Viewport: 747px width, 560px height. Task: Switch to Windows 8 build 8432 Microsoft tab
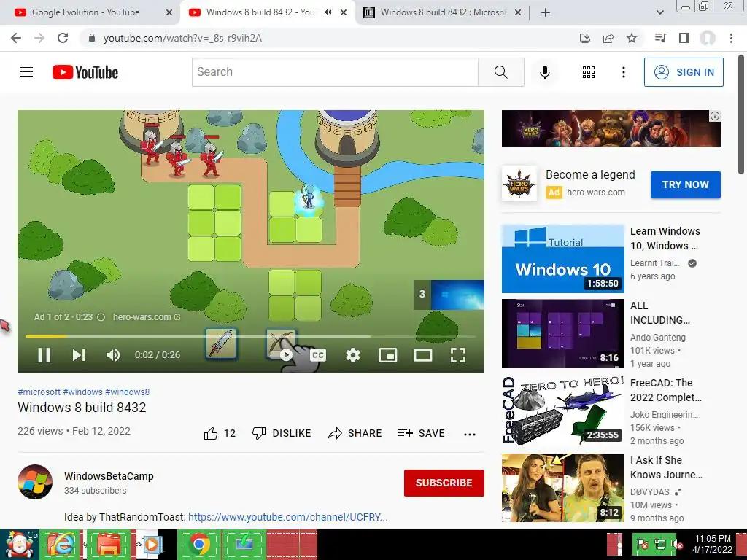441,12
